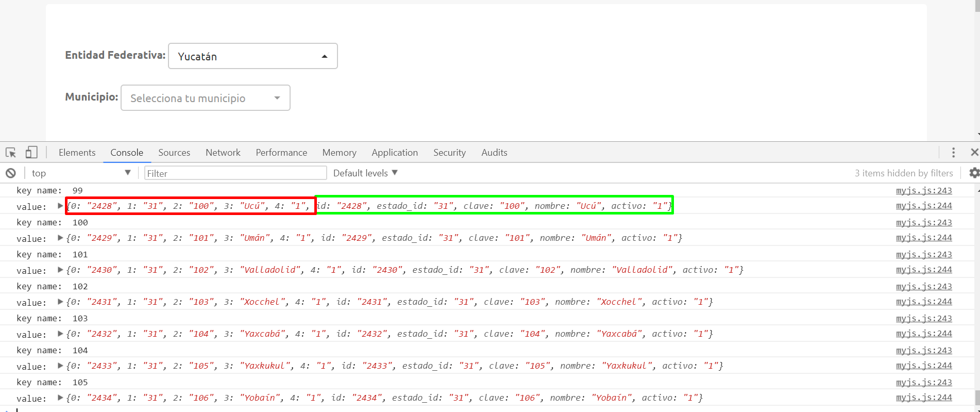Activate the inspect element picker icon
Image resolution: width=980 pixels, height=412 pixels.
[x=11, y=153]
